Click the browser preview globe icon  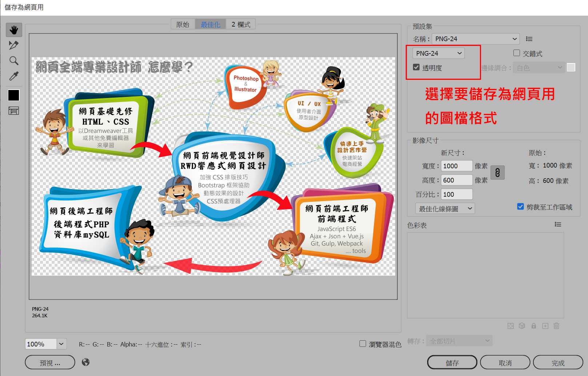(86, 362)
